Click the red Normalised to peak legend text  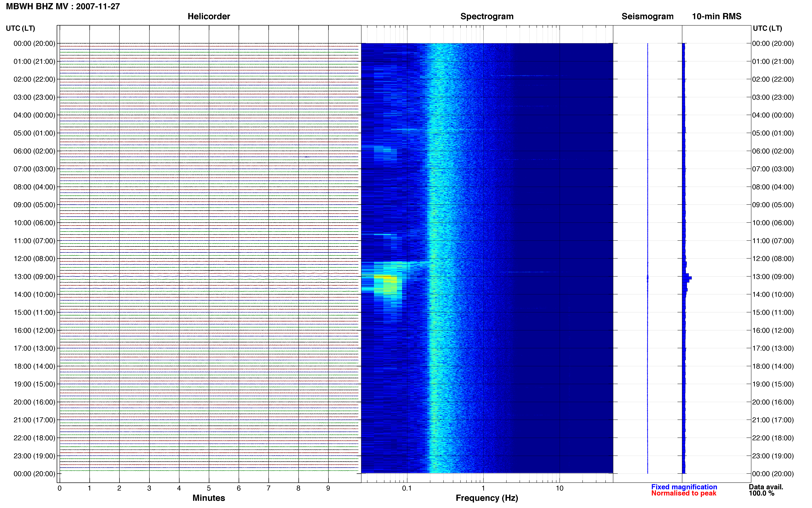(684, 493)
